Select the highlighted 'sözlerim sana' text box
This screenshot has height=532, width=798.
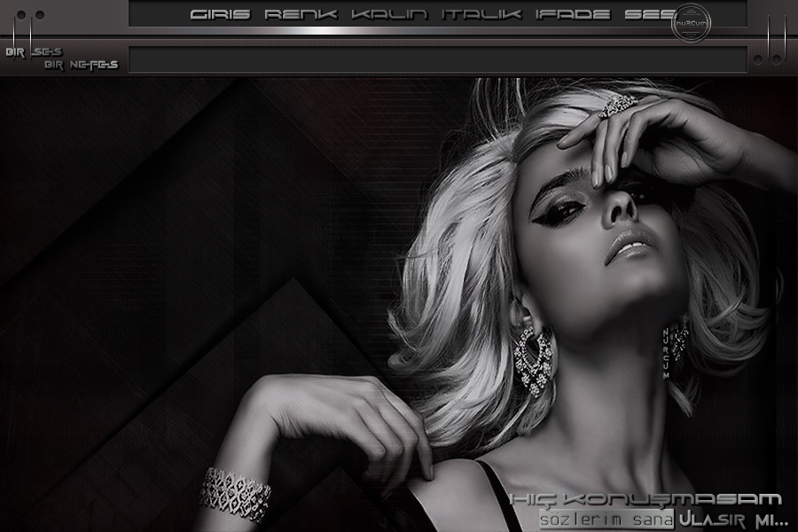tap(606, 518)
